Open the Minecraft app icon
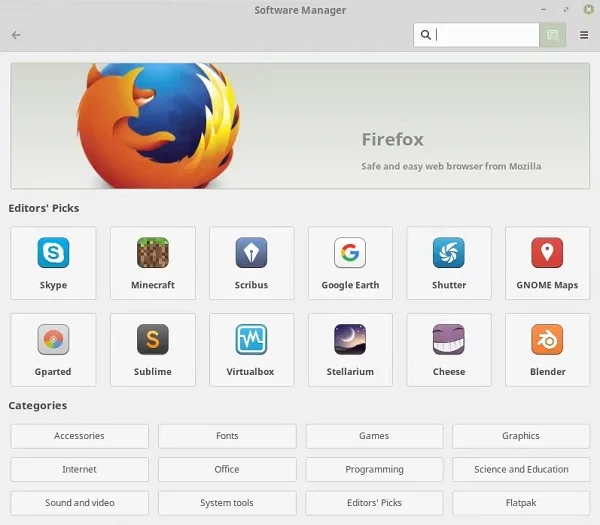 pos(153,253)
